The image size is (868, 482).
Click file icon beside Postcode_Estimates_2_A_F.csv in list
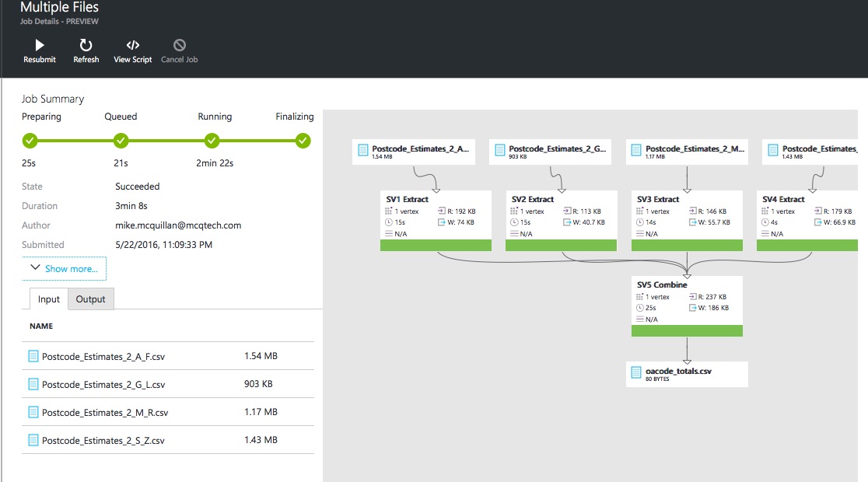(33, 356)
